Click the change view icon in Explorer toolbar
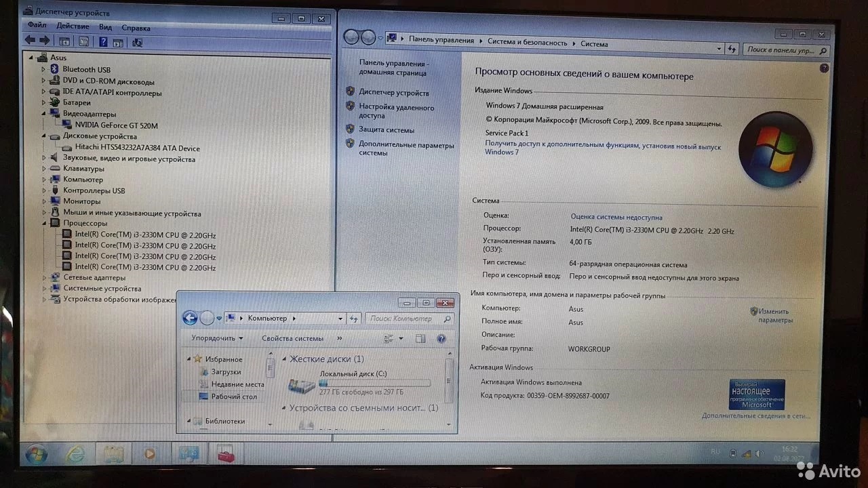 (x=389, y=338)
